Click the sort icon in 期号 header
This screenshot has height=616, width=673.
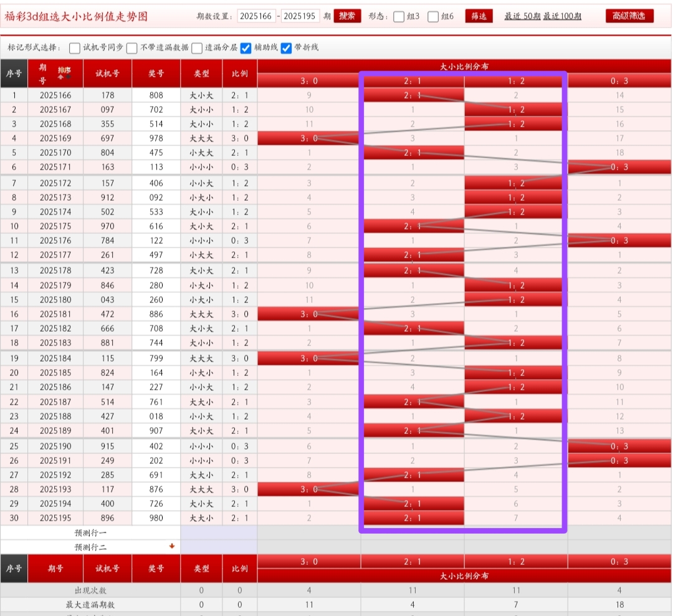[63, 72]
